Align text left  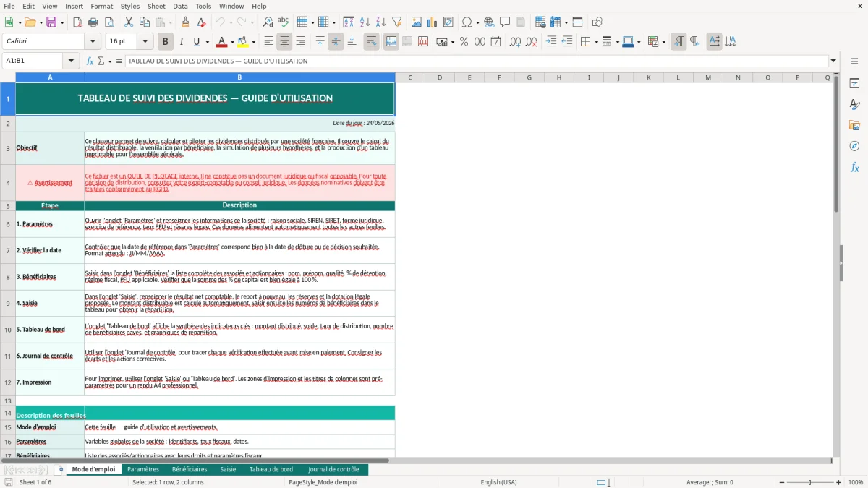[x=268, y=42]
